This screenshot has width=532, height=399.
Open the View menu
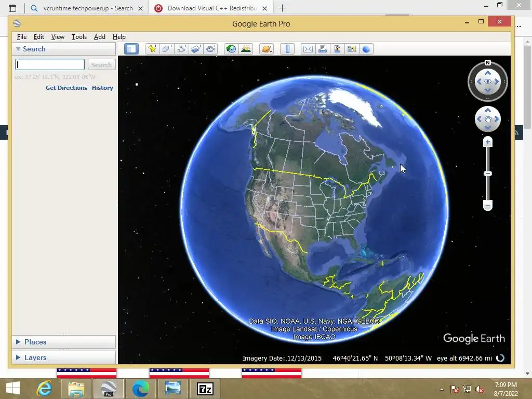click(58, 37)
